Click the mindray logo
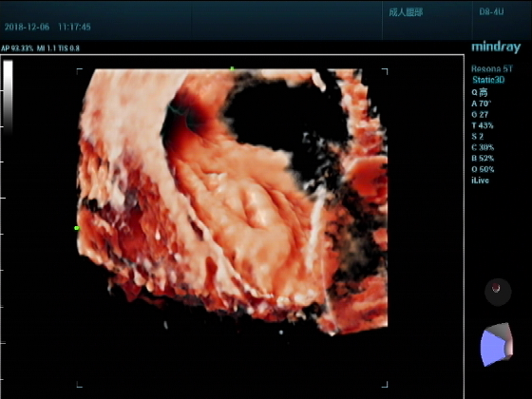The image size is (532, 399). click(x=496, y=47)
